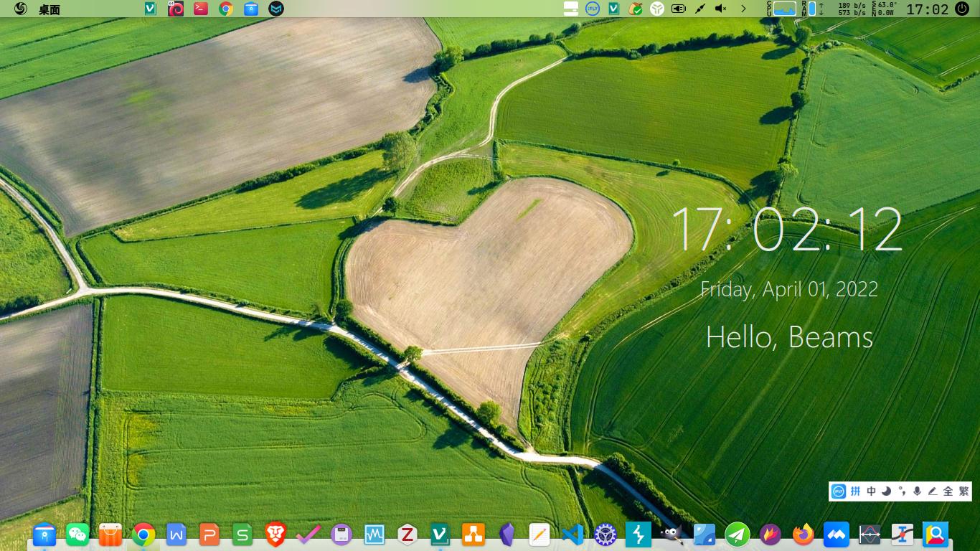Launch Firefox from the dock
The width and height of the screenshot is (980, 551).
click(804, 534)
